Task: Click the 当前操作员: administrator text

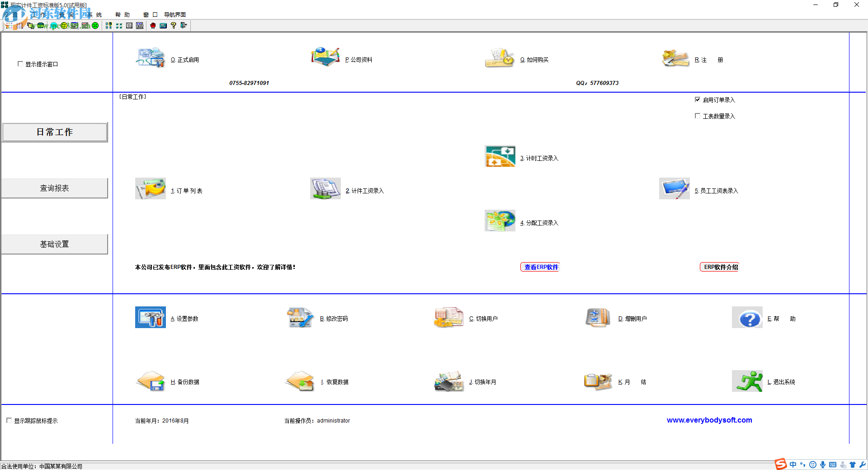Action: (317, 421)
